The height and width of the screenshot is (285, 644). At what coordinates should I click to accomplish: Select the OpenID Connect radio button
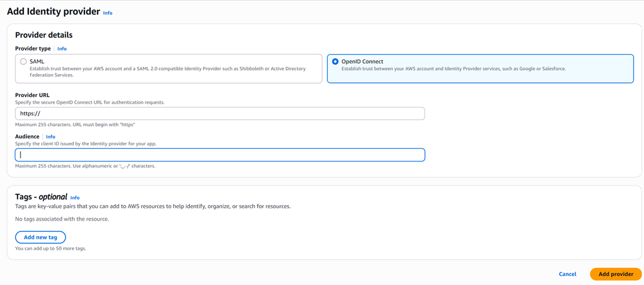[x=335, y=62]
